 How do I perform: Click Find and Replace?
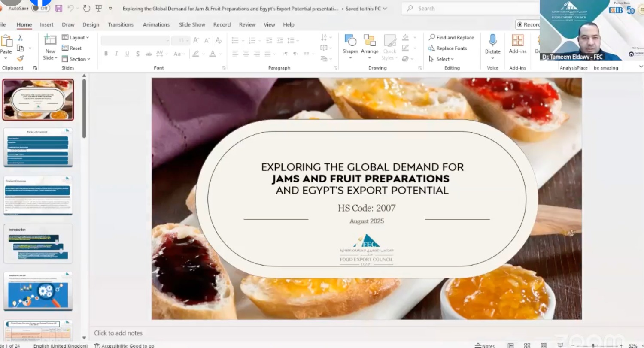[x=451, y=37]
